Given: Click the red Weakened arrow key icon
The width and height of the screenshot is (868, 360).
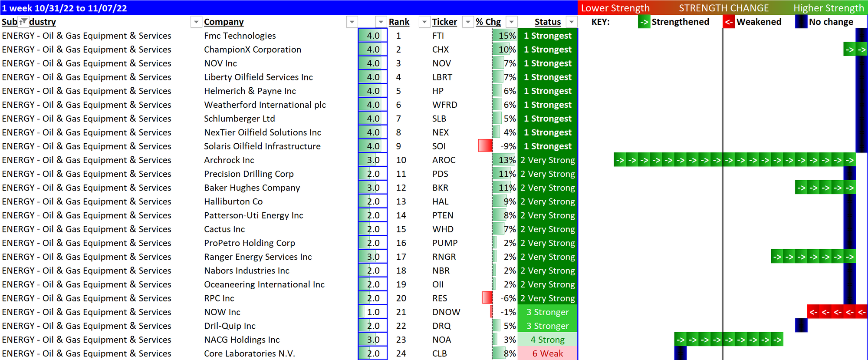Looking at the screenshot, I should (729, 22).
